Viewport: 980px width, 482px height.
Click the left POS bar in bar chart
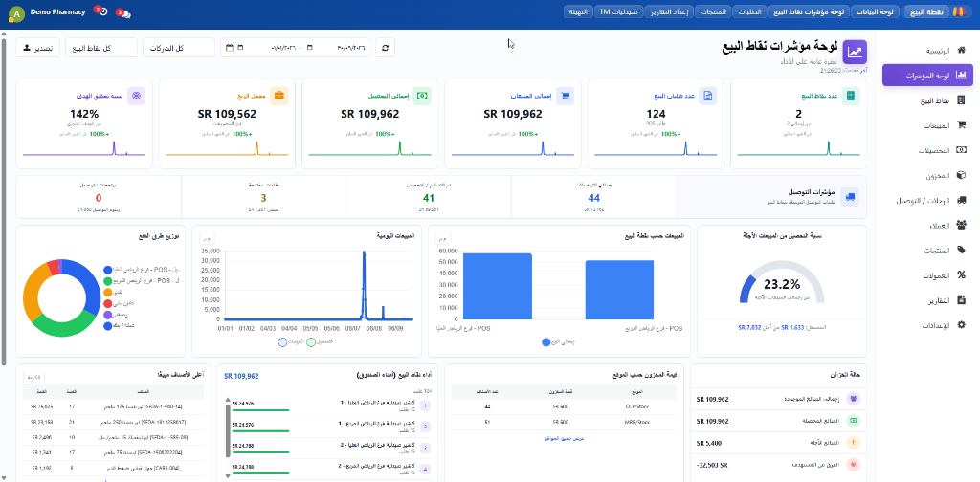pyautogui.click(x=497, y=287)
